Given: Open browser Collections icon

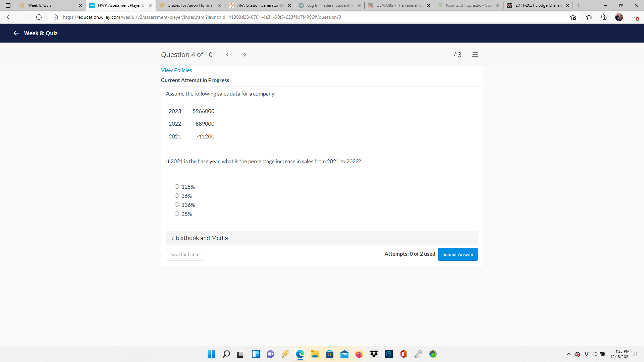Looking at the screenshot, I should [x=604, y=17].
